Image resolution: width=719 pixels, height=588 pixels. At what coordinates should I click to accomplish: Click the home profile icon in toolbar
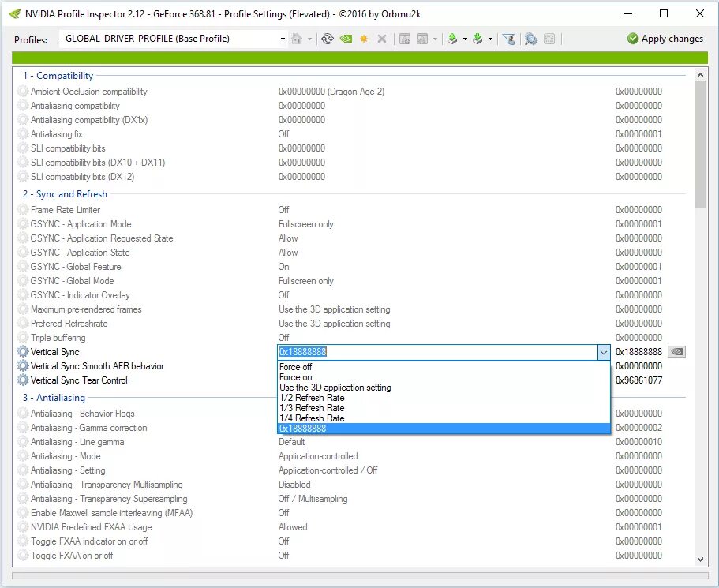click(x=297, y=39)
